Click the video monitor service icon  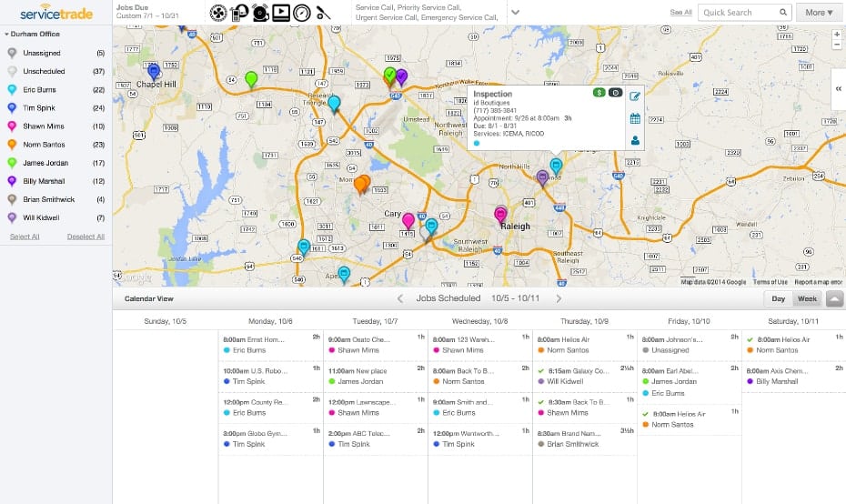(281, 13)
